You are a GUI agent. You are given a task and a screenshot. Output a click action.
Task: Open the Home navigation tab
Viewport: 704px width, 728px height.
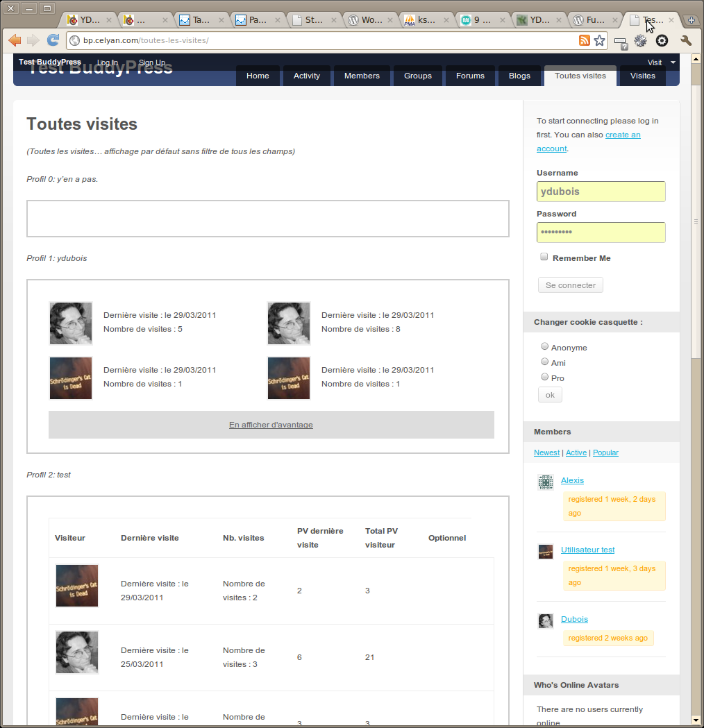point(258,76)
